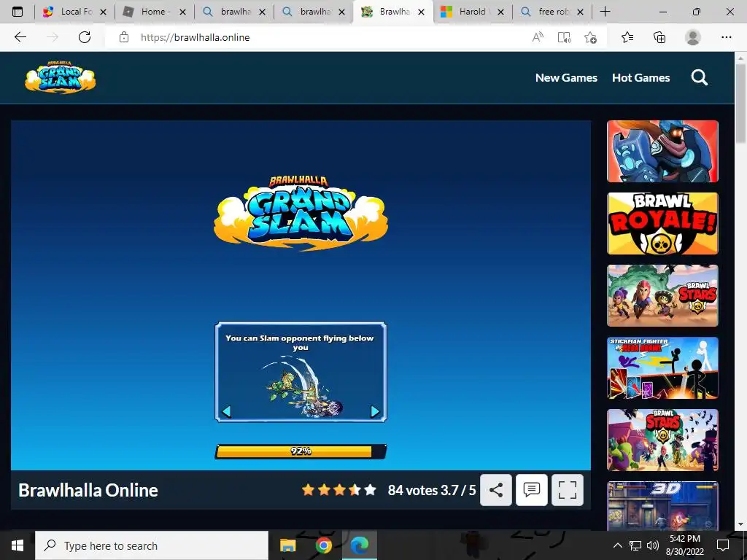Image resolution: width=747 pixels, height=560 pixels.
Task: Switch to the Harold tab
Action: (472, 12)
